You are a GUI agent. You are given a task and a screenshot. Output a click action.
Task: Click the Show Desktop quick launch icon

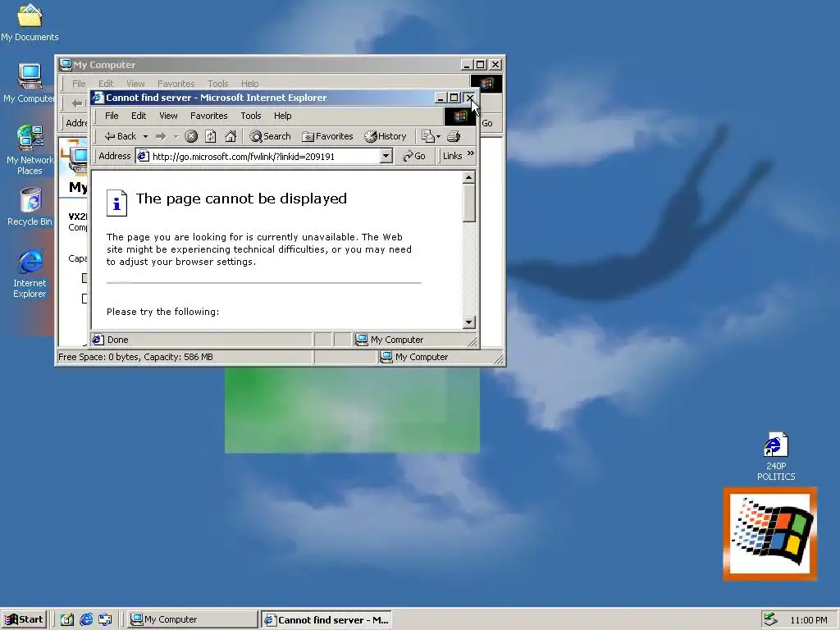pos(67,620)
